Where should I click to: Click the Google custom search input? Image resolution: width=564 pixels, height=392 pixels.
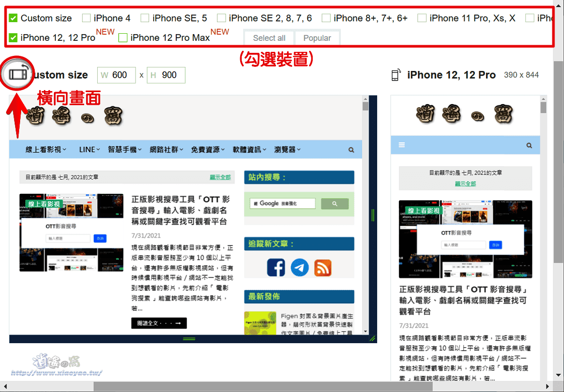click(283, 203)
